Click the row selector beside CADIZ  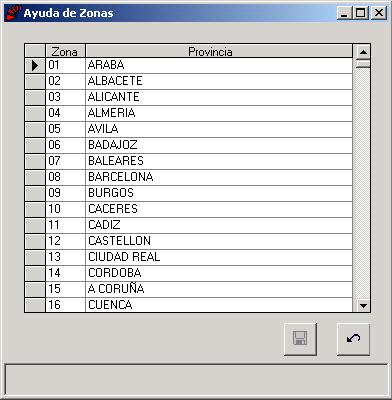(35, 225)
